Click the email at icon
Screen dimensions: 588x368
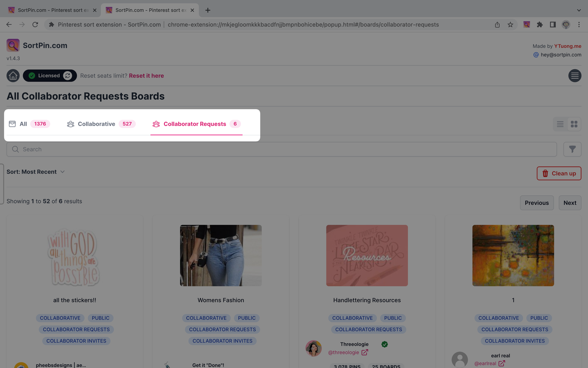[536, 55]
